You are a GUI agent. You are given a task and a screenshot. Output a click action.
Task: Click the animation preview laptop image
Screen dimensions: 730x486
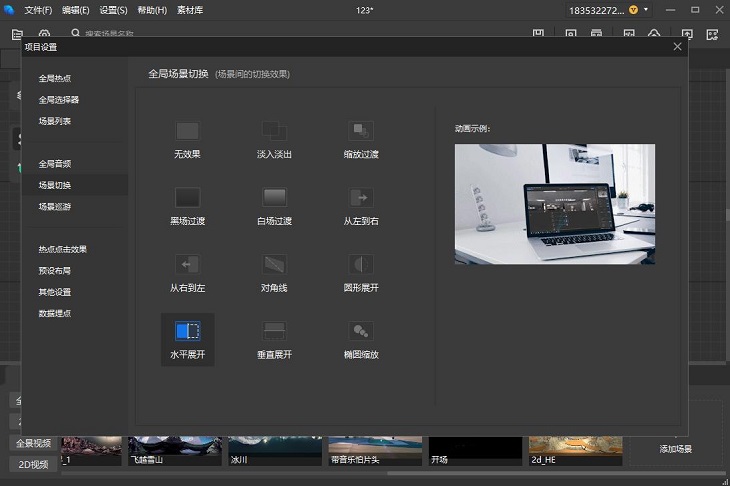pyautogui.click(x=554, y=204)
